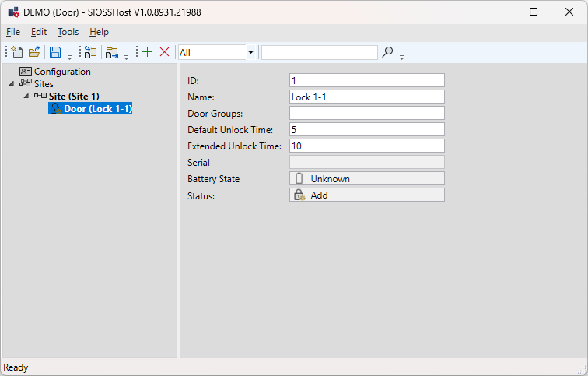
Task: Click the green plus Add icon
Action: [x=147, y=52]
